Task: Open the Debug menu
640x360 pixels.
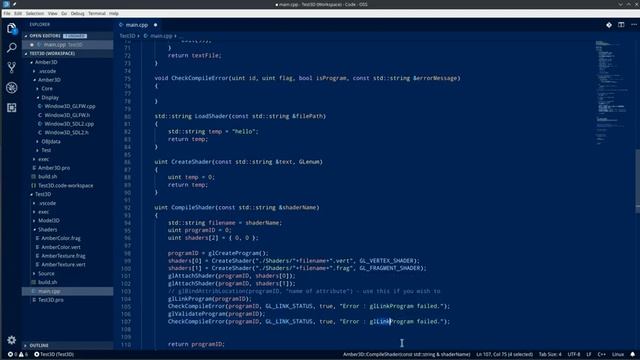Action: tap(77, 13)
